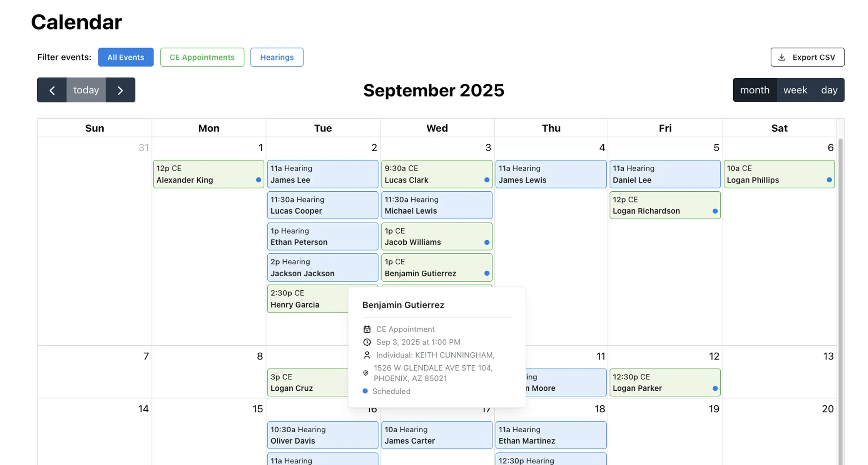Viewport: 868px width, 465px height.
Task: Select the month view
Action: [755, 90]
